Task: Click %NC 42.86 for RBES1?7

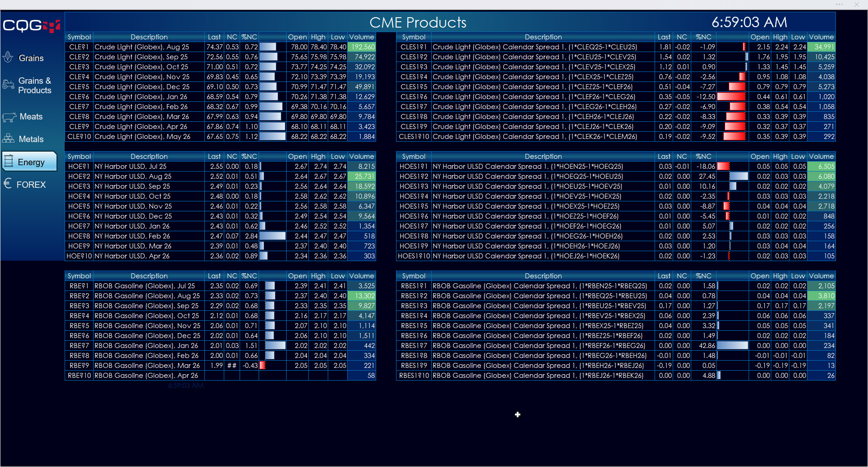Action: click(x=704, y=346)
